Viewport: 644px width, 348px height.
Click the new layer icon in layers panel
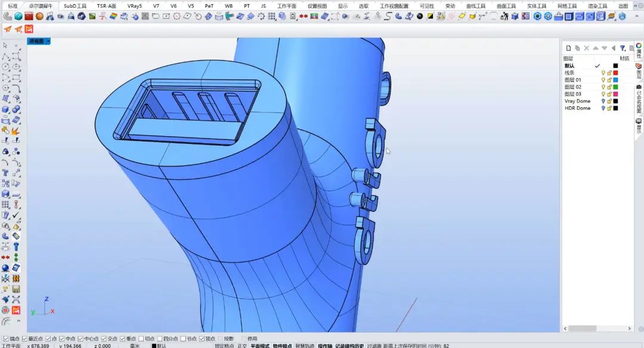pyautogui.click(x=568, y=48)
